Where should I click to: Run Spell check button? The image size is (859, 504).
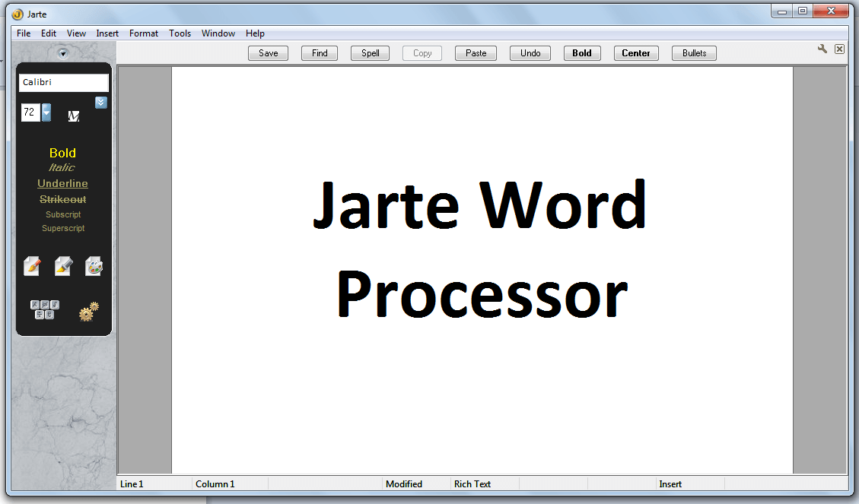371,53
